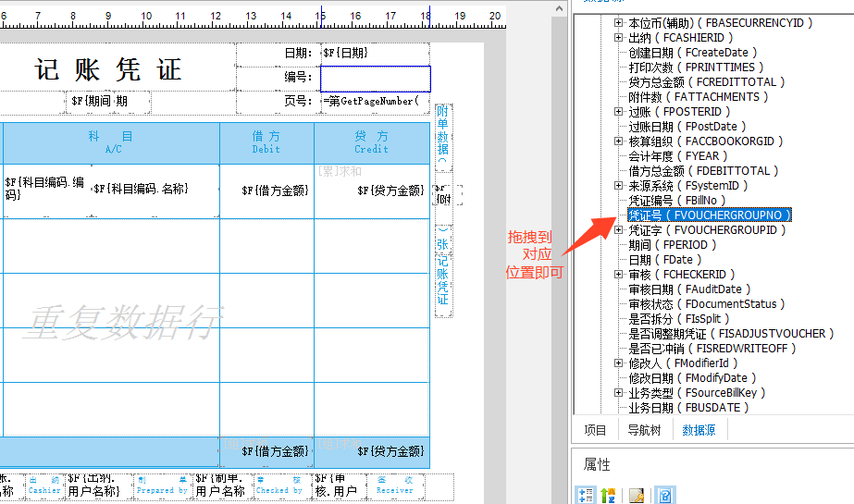Viewport: 854px width, 504px height.
Task: Select 打印次数 FPRINTTIMES field
Action: 696,68
